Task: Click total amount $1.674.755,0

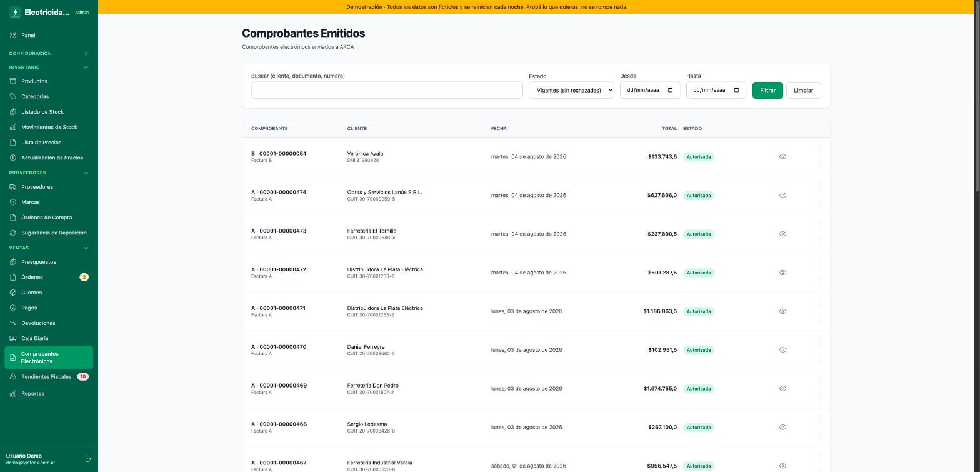Action: [660, 389]
